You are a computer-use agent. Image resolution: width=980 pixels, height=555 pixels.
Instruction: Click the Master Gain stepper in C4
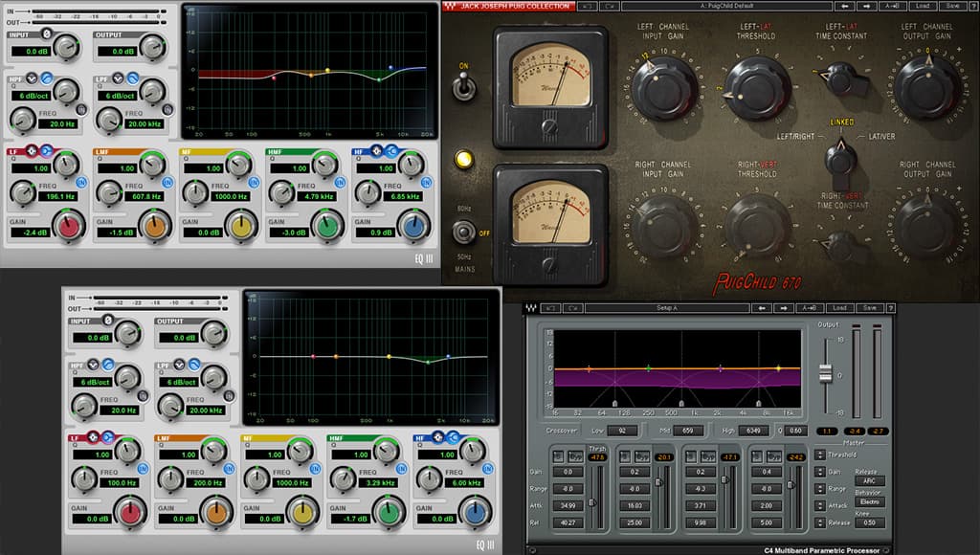(x=819, y=472)
